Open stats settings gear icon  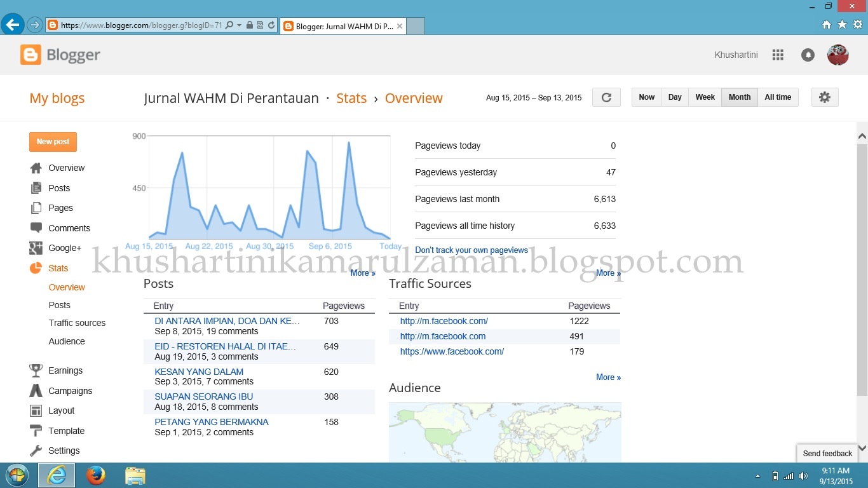tap(825, 97)
